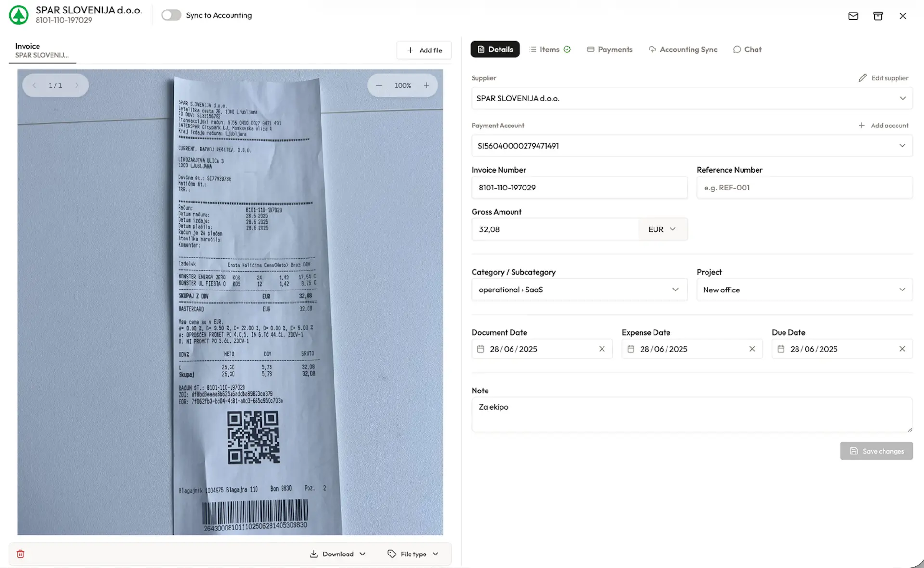
Task: Click the Gross Amount field
Action: [x=555, y=229]
